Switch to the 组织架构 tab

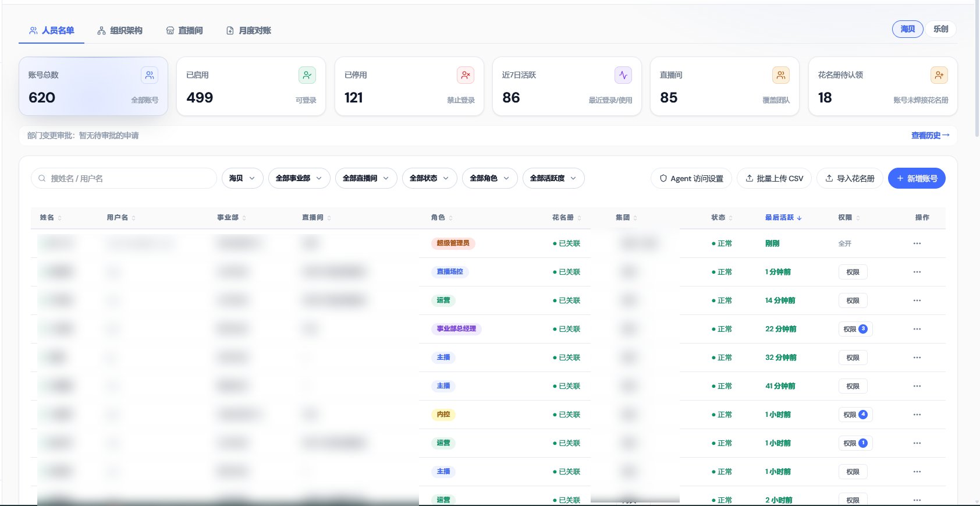tap(120, 30)
